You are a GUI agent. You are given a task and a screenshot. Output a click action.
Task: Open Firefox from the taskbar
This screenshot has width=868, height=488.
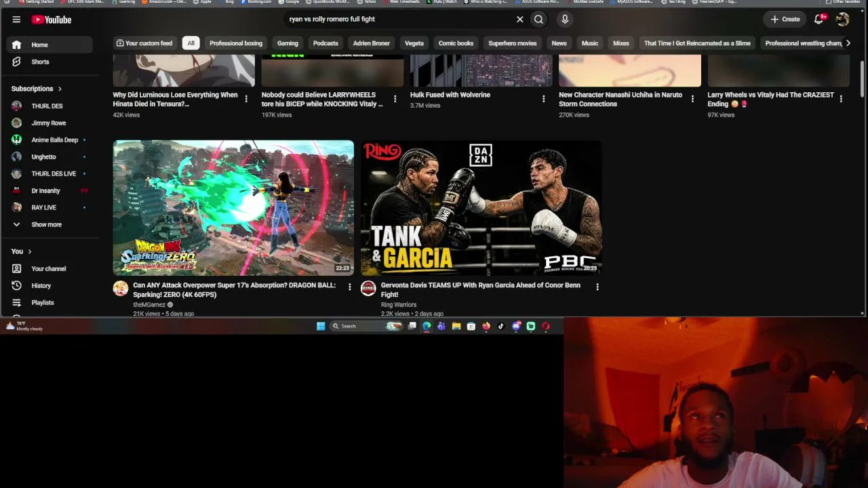point(486,326)
